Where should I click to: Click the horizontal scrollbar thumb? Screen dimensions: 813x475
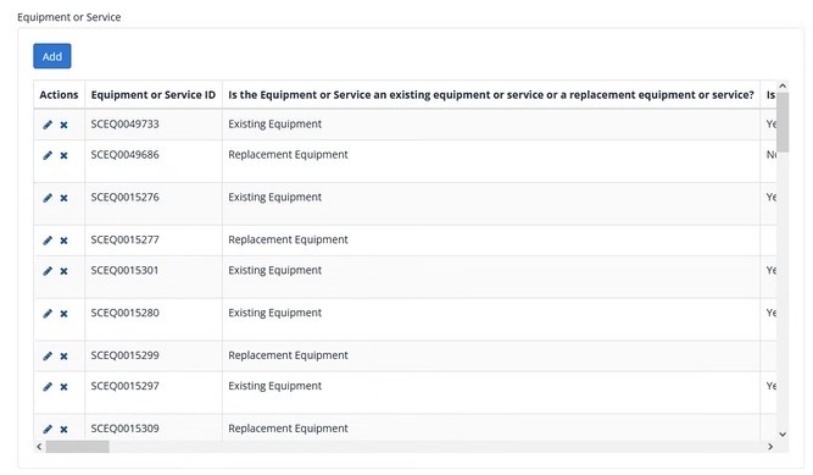click(x=77, y=446)
